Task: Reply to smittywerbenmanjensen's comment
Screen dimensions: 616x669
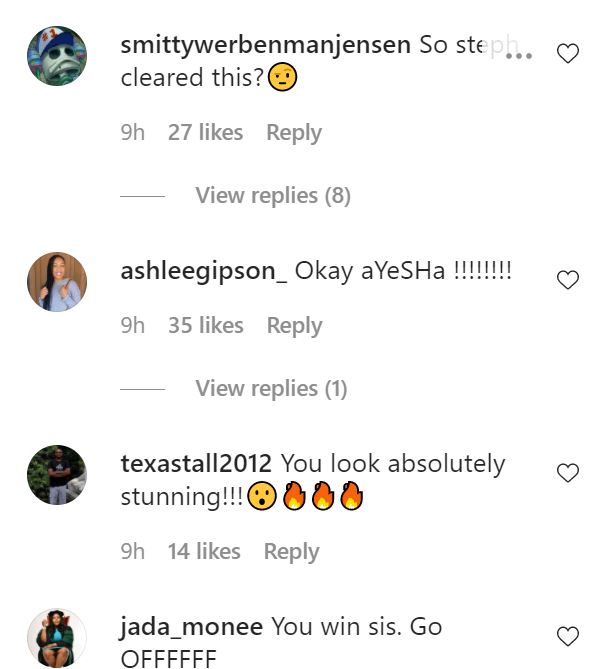Action: 294,133
